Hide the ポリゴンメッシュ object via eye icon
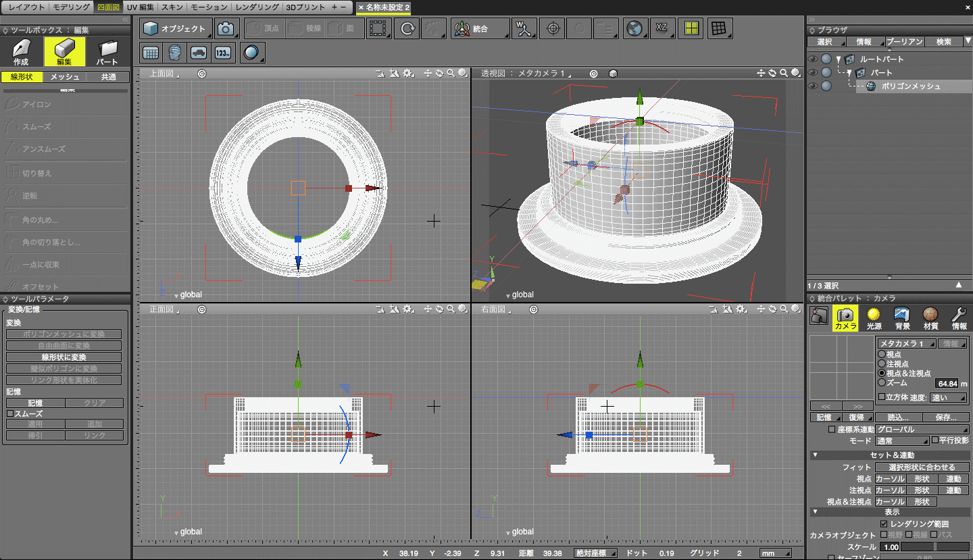This screenshot has height=560, width=973. [813, 86]
